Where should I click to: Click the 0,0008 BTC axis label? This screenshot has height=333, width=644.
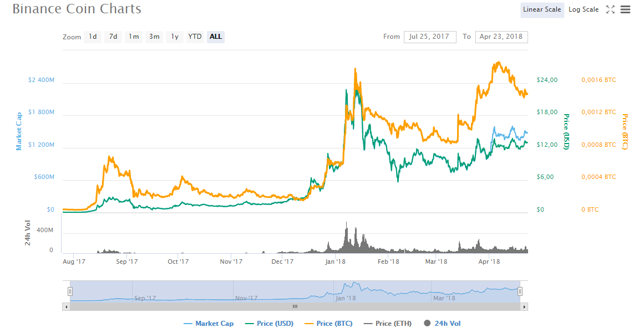pyautogui.click(x=599, y=145)
